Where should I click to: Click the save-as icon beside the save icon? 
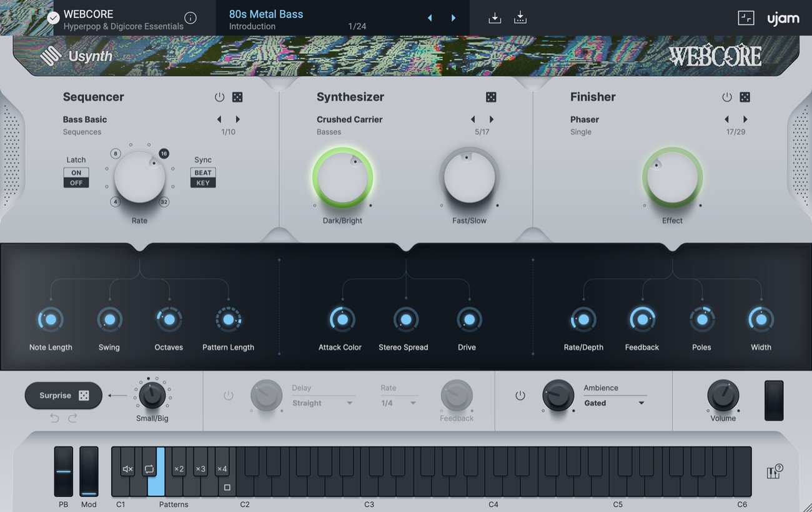coord(520,18)
